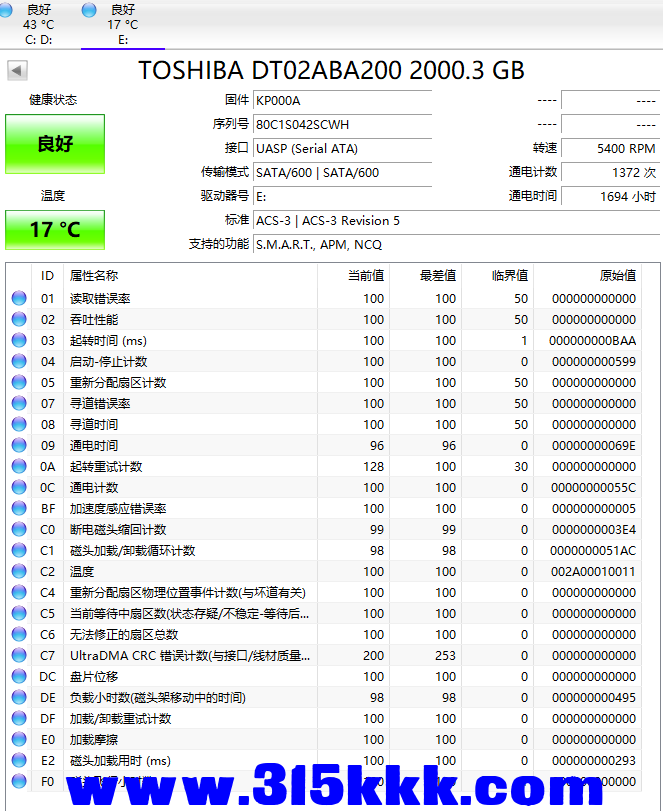Image resolution: width=663 pixels, height=811 pixels.
Task: Click status orb for attribute C2 温度
Action: (x=19, y=571)
